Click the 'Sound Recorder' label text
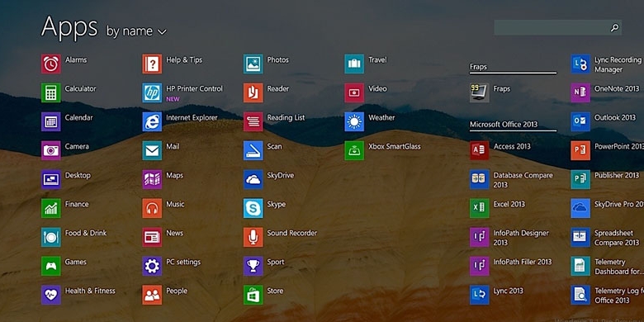Image resolution: width=644 pixels, height=322 pixels. pyautogui.click(x=292, y=233)
